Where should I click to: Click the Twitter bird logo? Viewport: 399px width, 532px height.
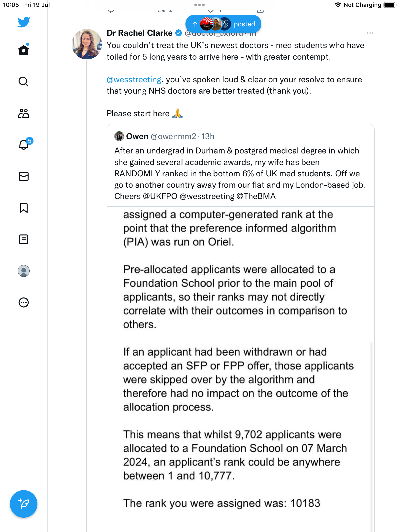coord(24,22)
